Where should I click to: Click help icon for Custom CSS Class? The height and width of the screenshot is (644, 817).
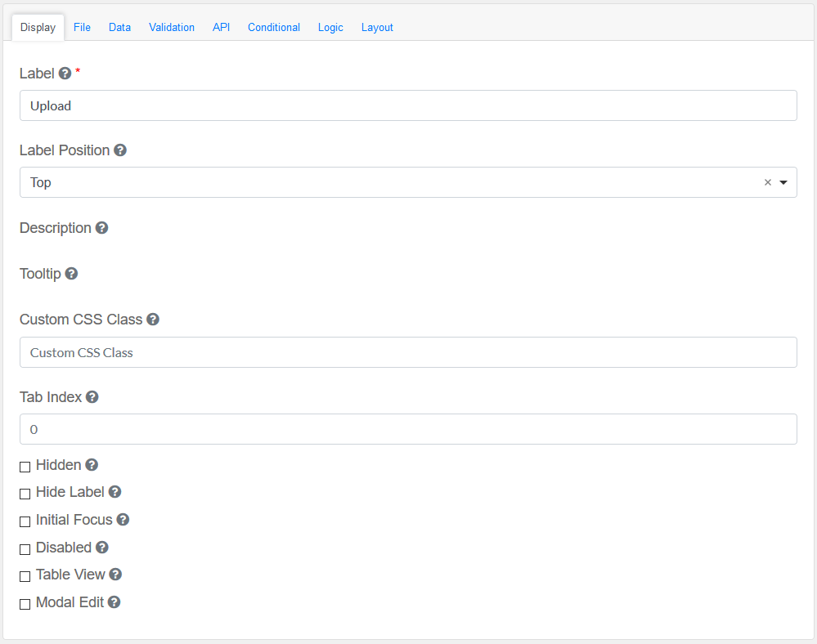153,320
